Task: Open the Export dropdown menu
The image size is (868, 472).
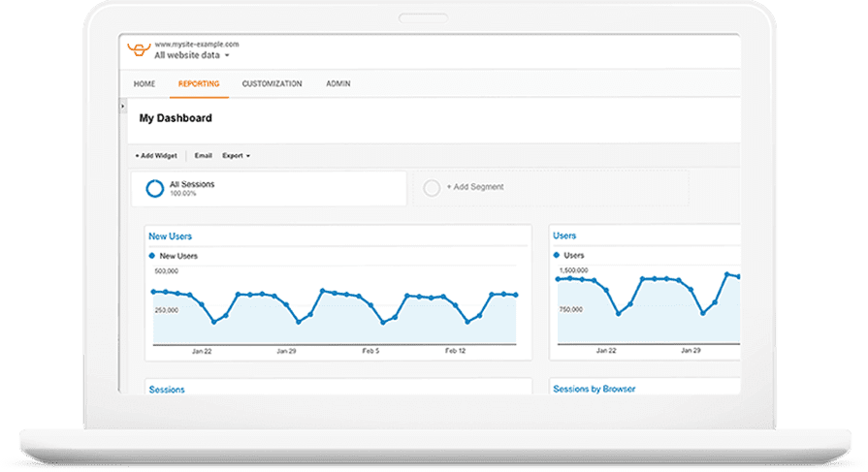Action: [x=236, y=155]
